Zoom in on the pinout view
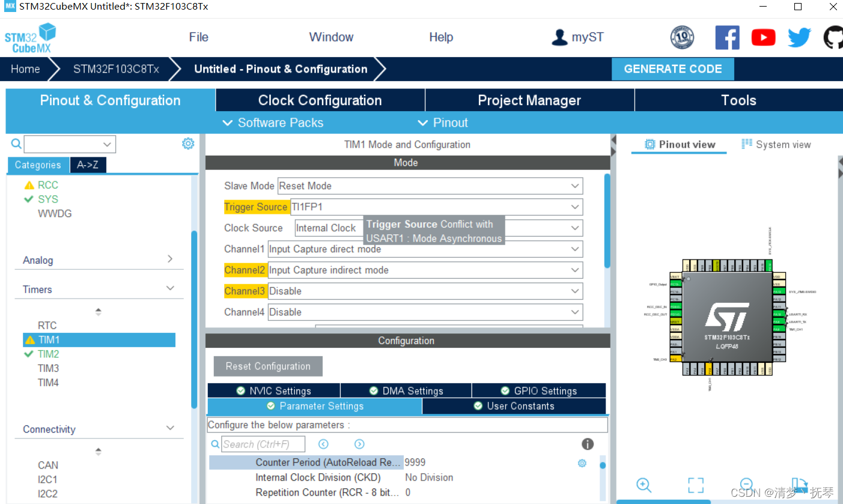The height and width of the screenshot is (504, 843). pos(644,485)
